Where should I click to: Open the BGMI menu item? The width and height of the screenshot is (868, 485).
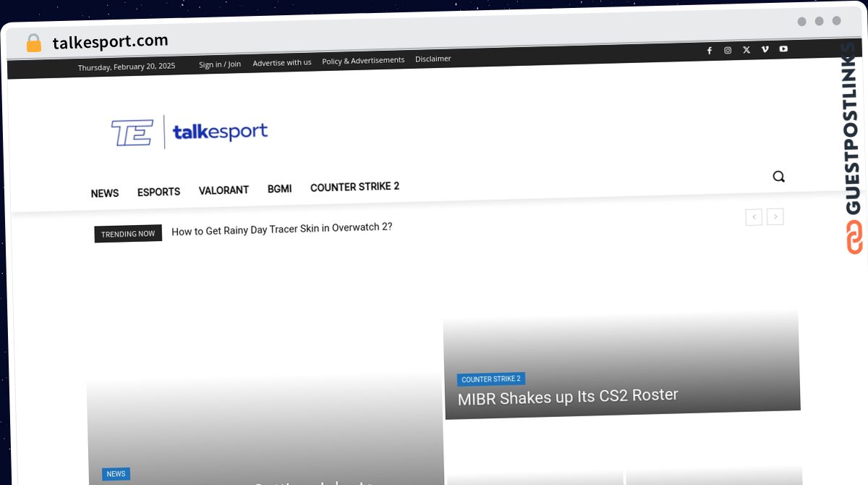point(279,189)
